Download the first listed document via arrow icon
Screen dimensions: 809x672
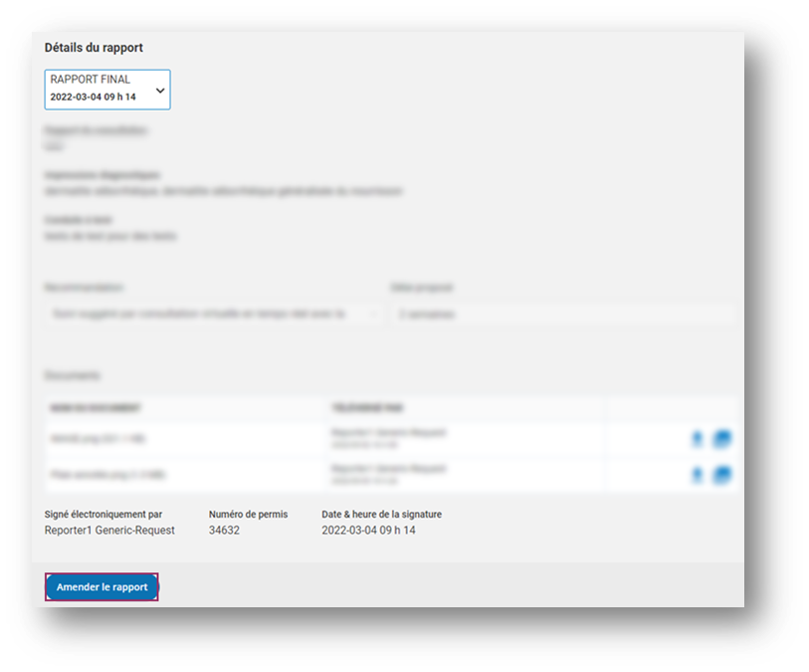(x=697, y=439)
